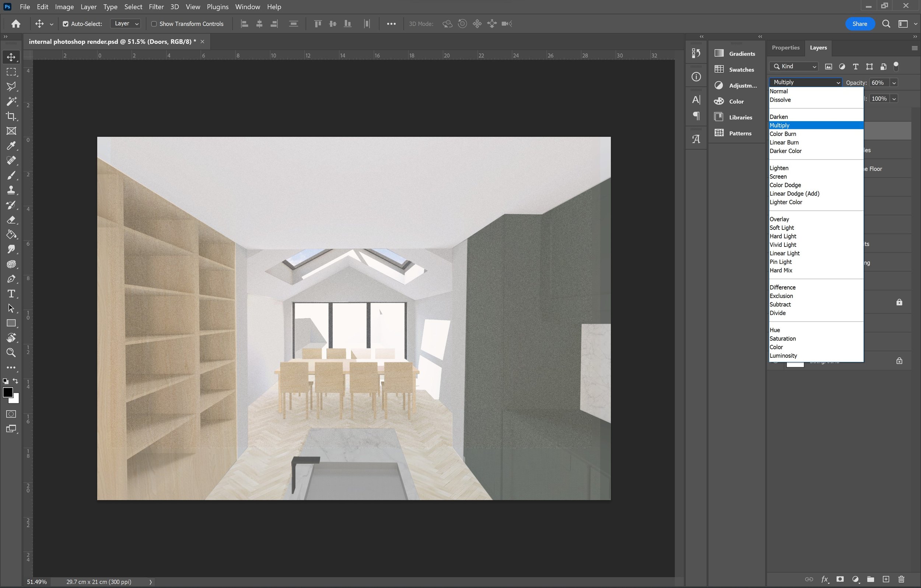Filter layers by pixel layers
This screenshot has height=588, width=921.
[x=829, y=67]
